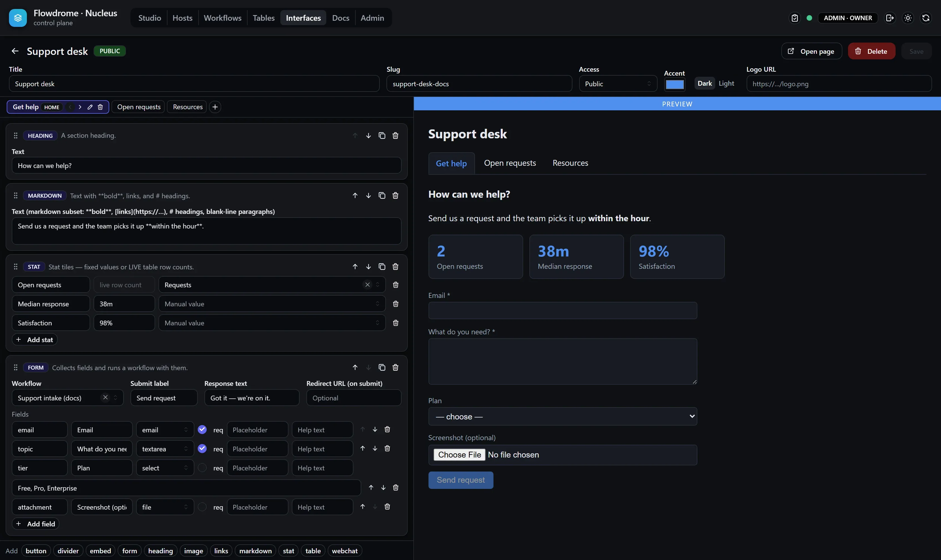Viewport: 941px width, 560px height.
Task: Add a new page with plus button
Action: point(215,107)
